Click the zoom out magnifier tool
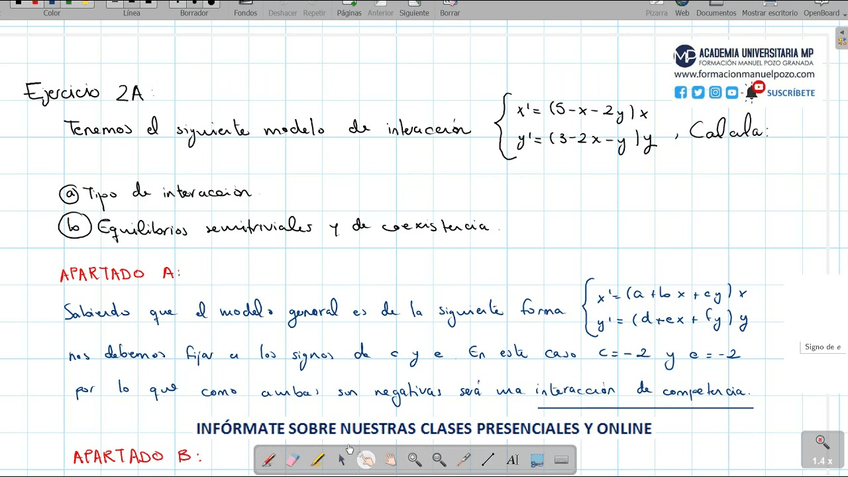 tap(439, 460)
